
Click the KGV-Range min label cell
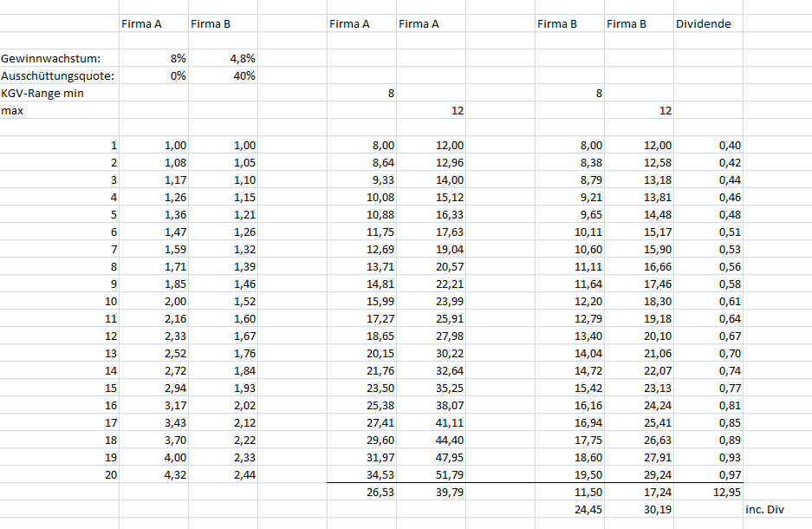pyautogui.click(x=60, y=94)
